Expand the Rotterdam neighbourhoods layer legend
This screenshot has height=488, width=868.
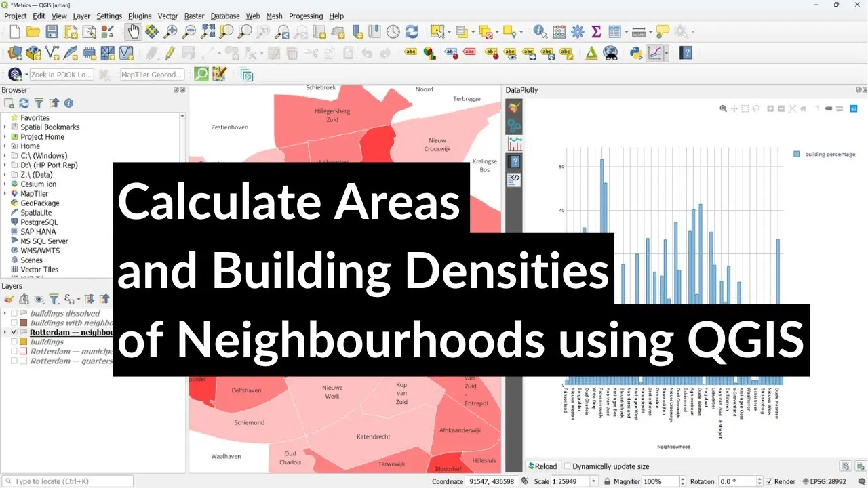[x=5, y=333]
